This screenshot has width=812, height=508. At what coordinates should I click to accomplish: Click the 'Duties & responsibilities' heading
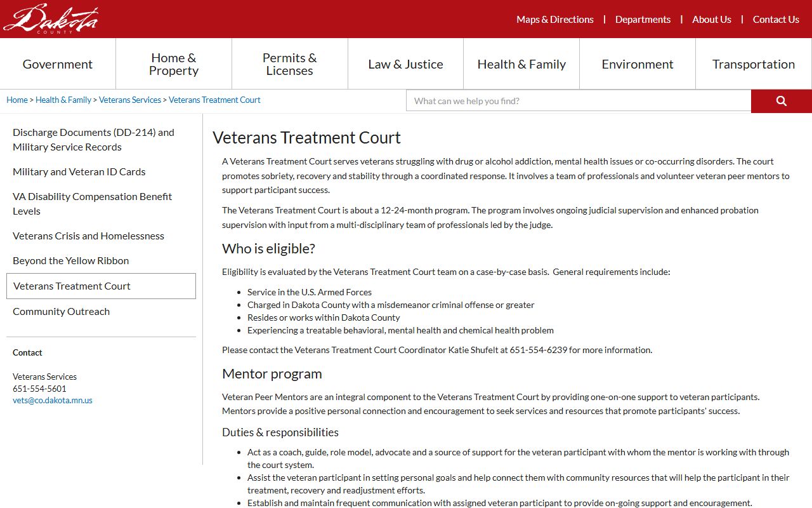(280, 432)
